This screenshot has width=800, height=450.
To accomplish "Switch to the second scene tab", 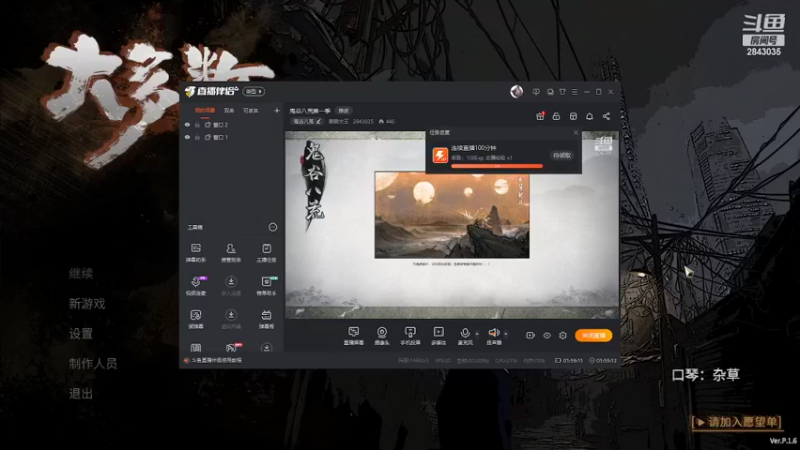I will (x=229, y=111).
